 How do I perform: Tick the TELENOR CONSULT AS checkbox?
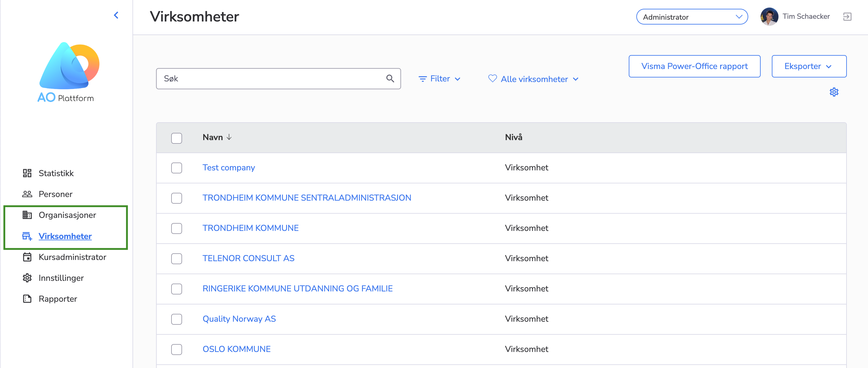tap(177, 259)
